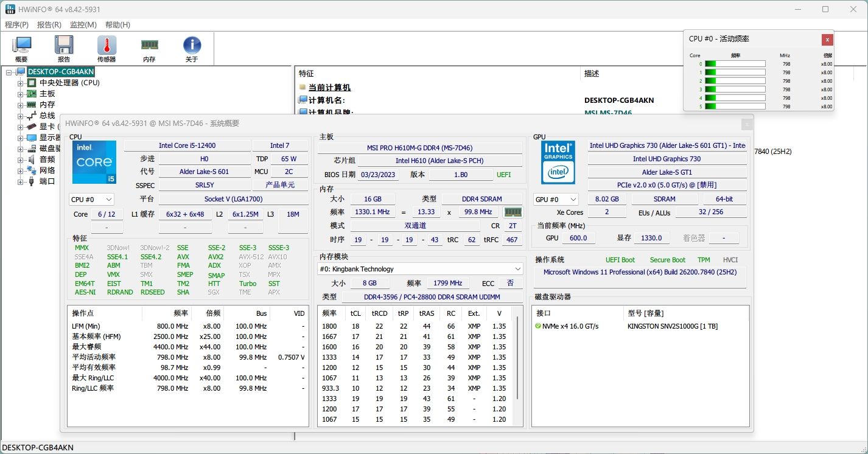This screenshot has width=868, height=454.
Task: Click the drive icon beside 磁盘驱动器
Action: pyautogui.click(x=32, y=148)
